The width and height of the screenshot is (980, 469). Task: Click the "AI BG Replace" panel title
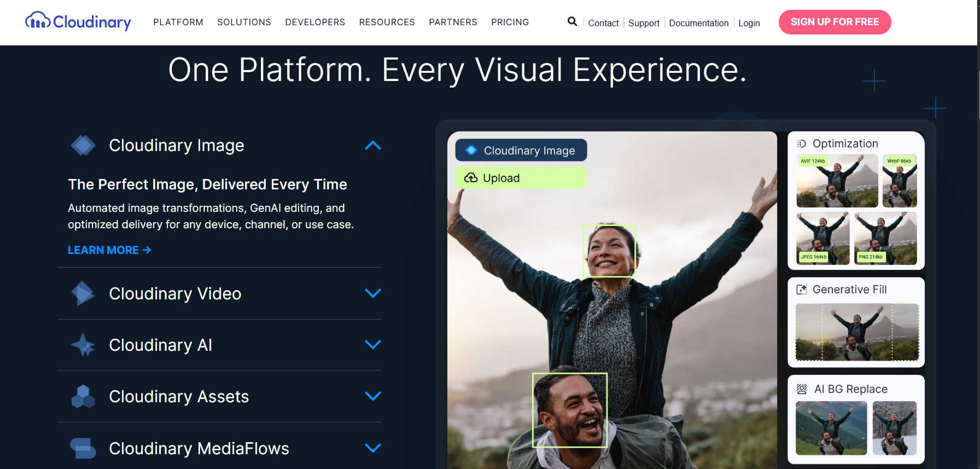click(x=851, y=389)
